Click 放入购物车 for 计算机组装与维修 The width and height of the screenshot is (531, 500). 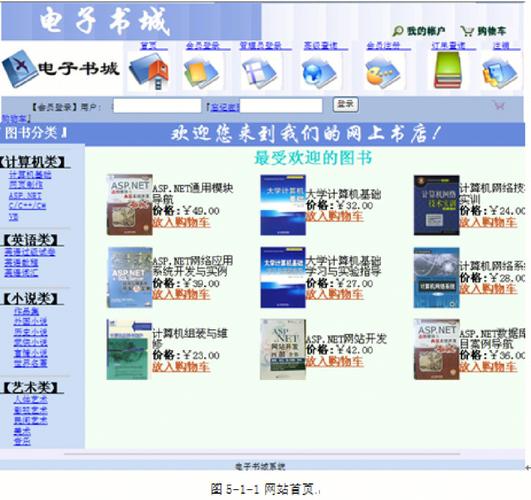pos(181,367)
